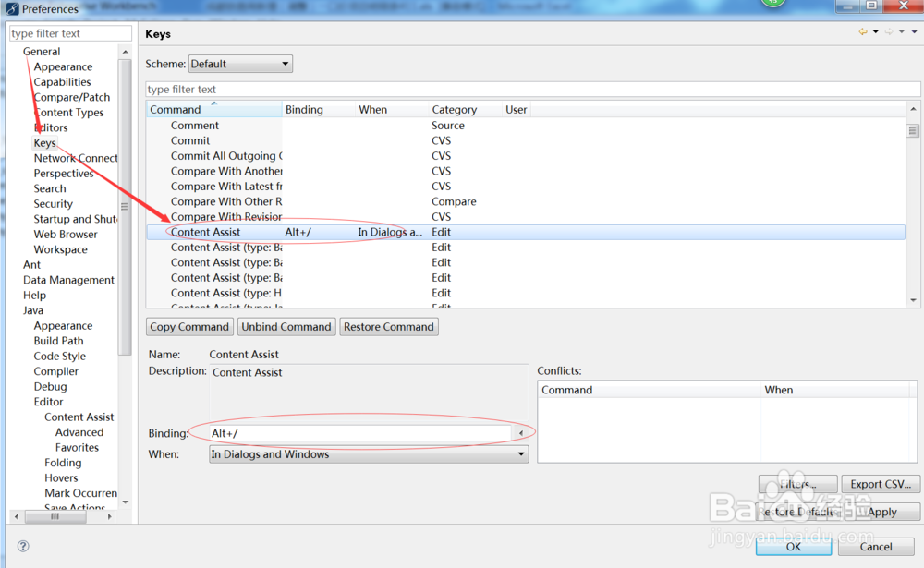Select Content Assist (type: H row
Screen dimensions: 924x568
tap(526, 293)
